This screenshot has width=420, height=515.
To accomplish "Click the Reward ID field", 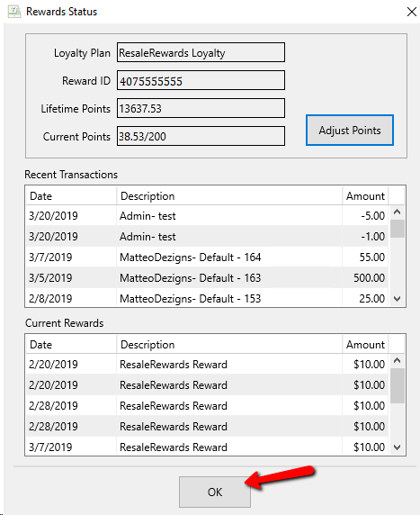I will [x=201, y=80].
